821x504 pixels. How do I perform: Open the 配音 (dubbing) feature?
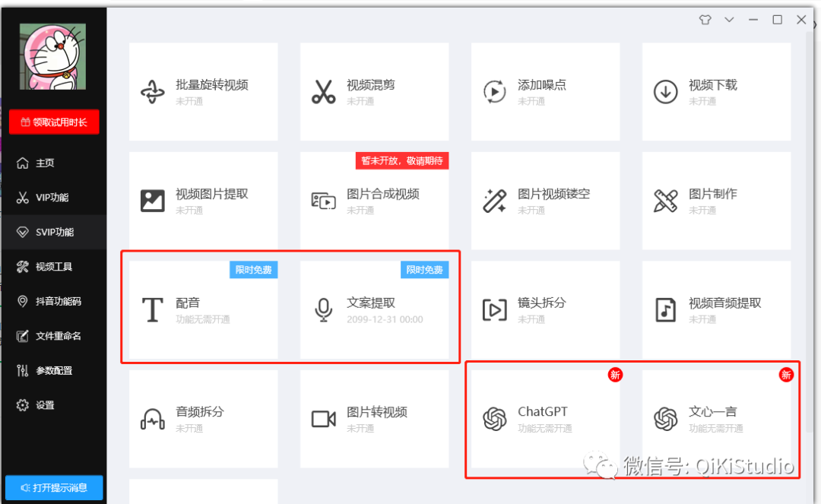click(x=203, y=309)
